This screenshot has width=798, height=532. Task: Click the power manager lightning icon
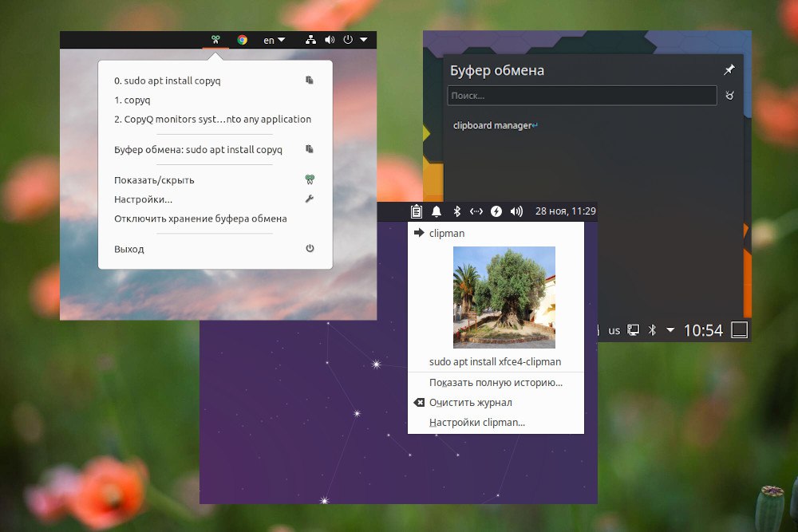496,211
